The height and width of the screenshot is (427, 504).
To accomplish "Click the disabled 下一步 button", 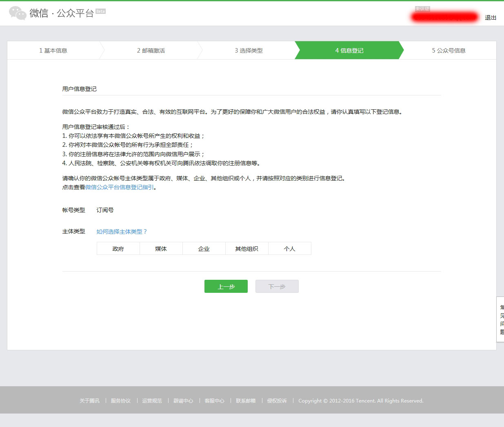I will pos(277,286).
